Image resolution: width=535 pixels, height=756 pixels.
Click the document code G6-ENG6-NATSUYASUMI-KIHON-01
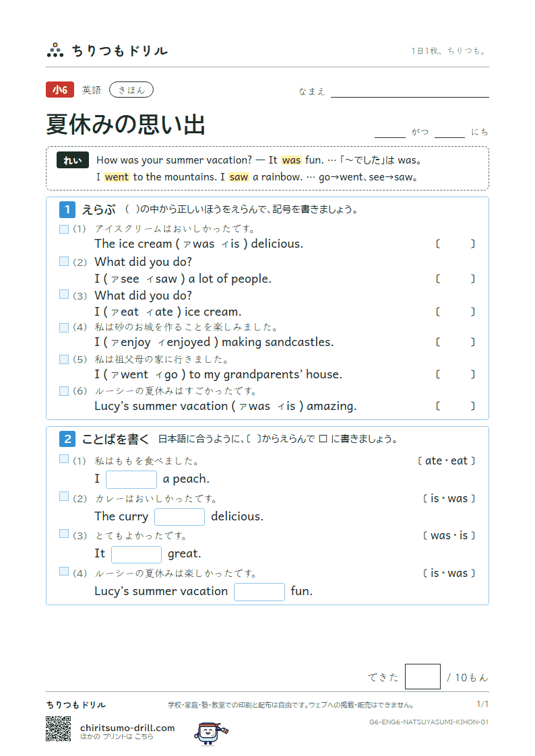pos(429,722)
